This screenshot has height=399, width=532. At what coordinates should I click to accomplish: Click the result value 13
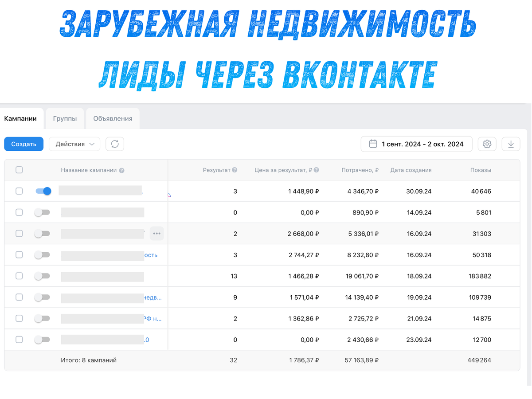(x=234, y=276)
